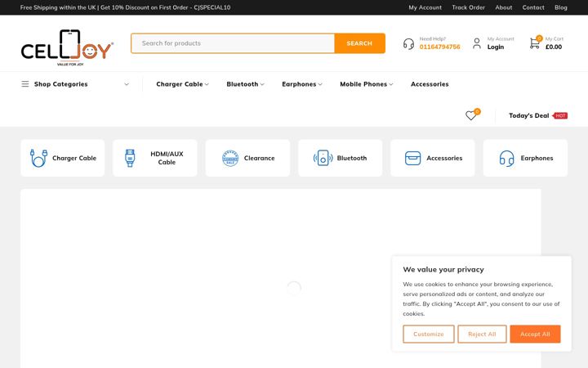Image resolution: width=588 pixels, height=368 pixels.
Task: Click the HDMI plug icon
Action: [130, 158]
